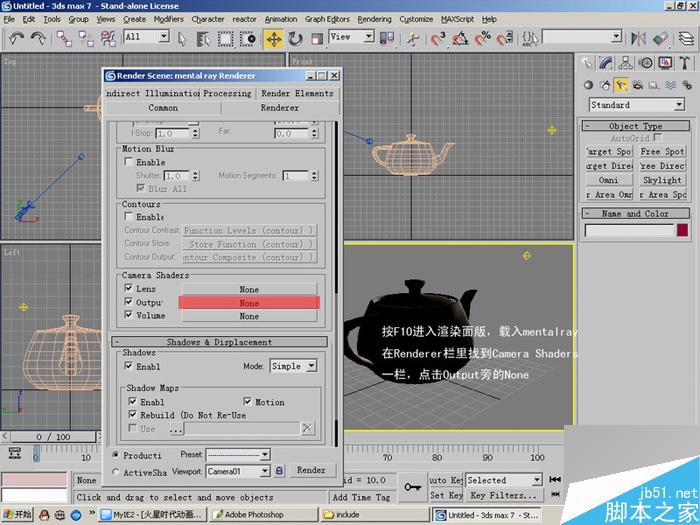Choose the Select Object arrow tool
The image size is (700, 525).
coord(182,38)
